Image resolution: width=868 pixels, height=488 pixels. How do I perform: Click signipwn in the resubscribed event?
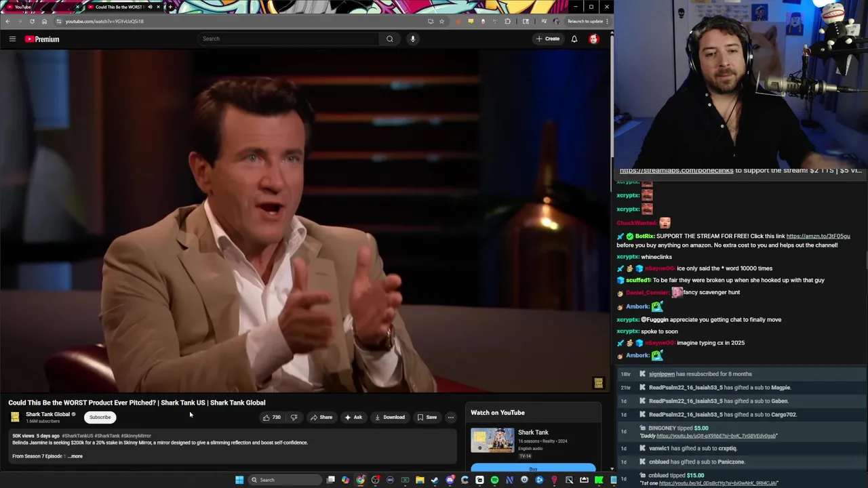coord(662,374)
